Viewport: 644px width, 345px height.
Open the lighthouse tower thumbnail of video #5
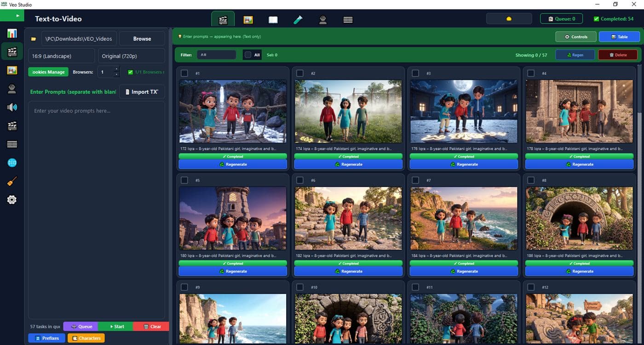pos(233,218)
